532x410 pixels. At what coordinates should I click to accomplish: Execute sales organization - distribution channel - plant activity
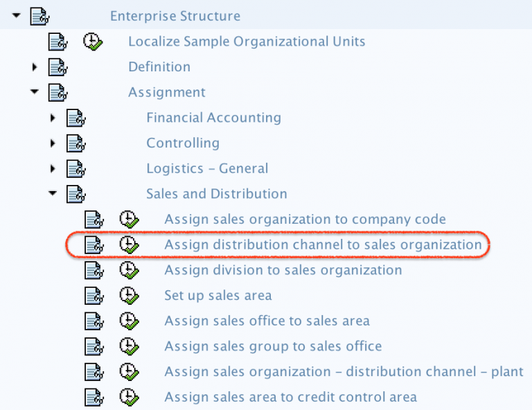coord(130,372)
